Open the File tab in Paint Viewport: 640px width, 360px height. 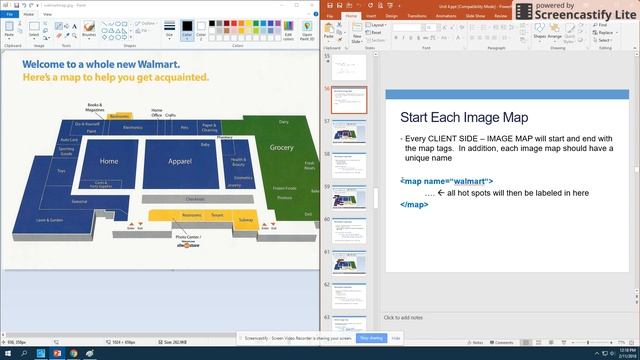9,14
